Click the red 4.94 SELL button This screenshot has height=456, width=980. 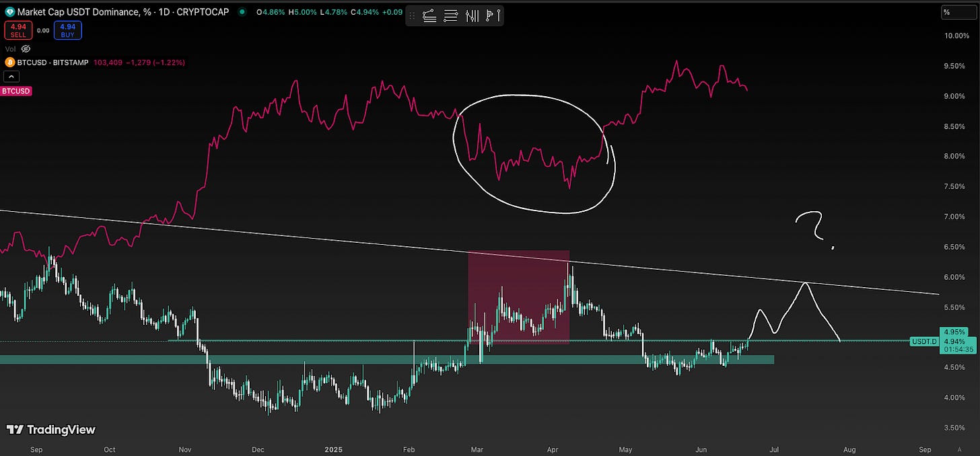pos(18,30)
